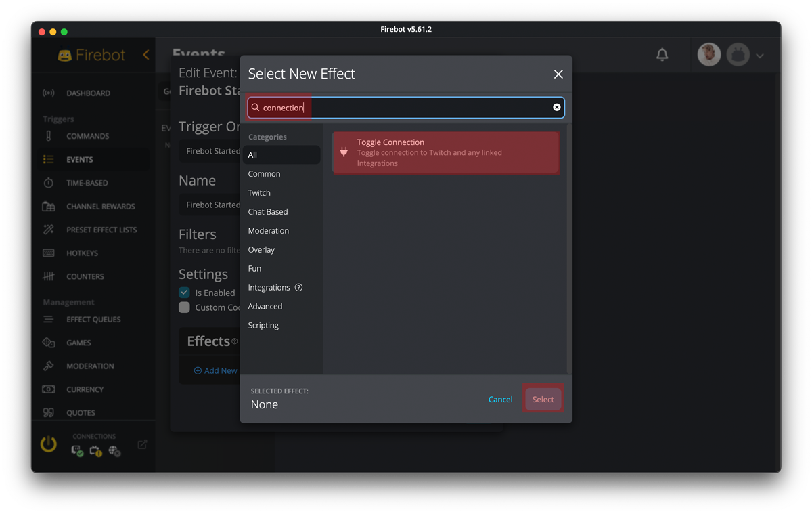Open Preset Effect Lists wand icon

49,230
